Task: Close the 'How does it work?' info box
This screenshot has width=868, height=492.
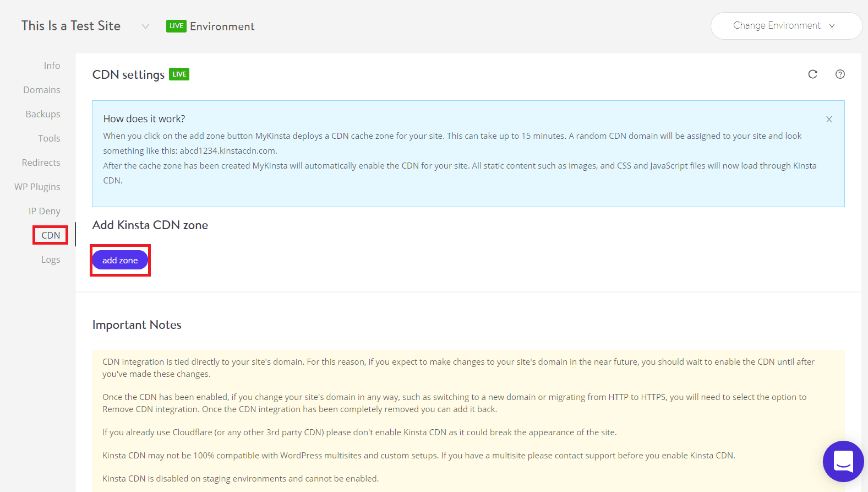Action: point(829,120)
